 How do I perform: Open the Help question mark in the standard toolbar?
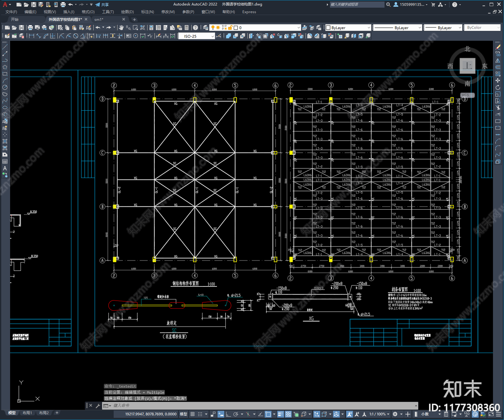click(196, 28)
